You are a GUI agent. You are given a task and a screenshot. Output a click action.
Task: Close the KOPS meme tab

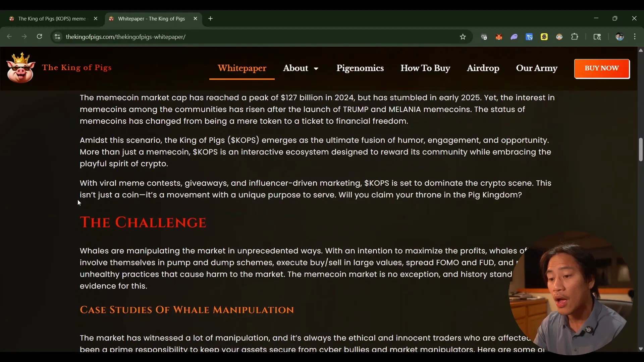coord(96,19)
